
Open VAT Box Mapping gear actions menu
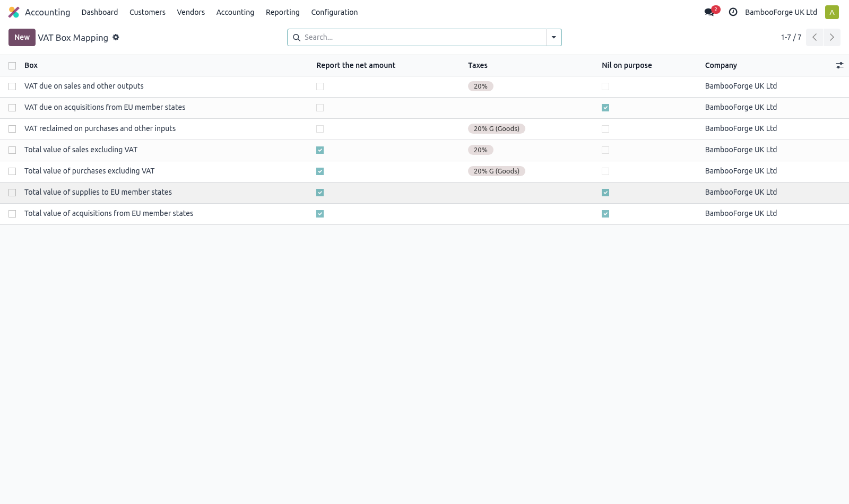pyautogui.click(x=116, y=37)
